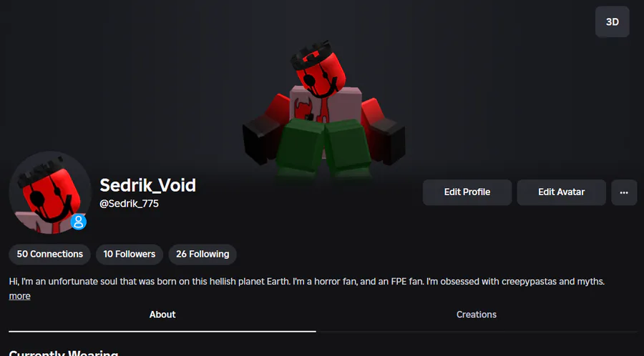
Task: Click the circular profile headshot picture
Action: tap(49, 192)
